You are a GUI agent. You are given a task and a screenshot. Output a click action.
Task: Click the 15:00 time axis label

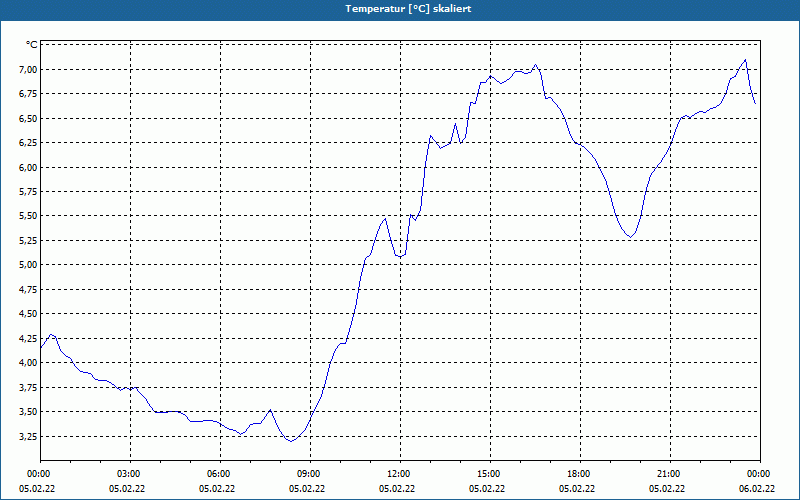(x=490, y=474)
